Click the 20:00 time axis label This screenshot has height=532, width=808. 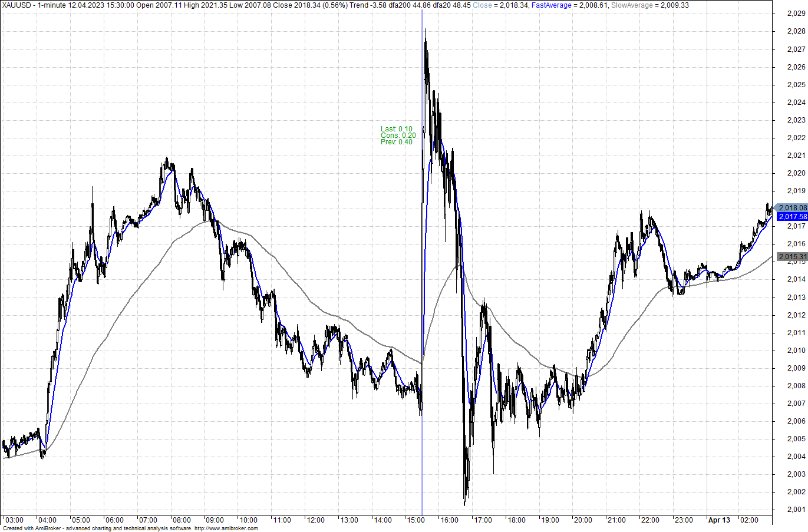point(583,520)
